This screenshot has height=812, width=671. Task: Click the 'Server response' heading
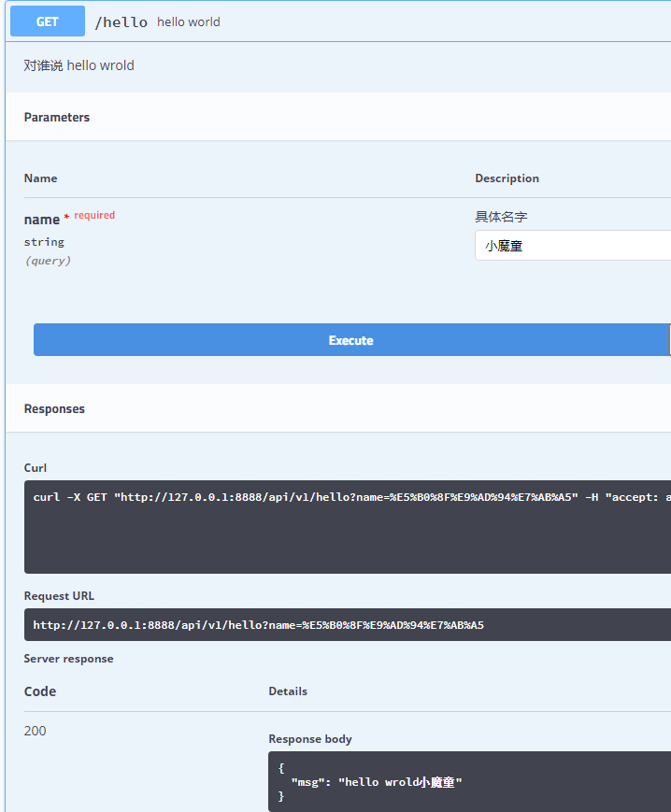[68, 658]
